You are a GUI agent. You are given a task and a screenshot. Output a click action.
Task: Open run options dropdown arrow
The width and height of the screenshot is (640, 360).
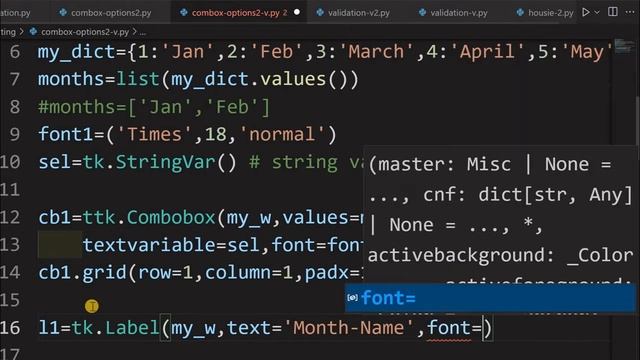597,13
